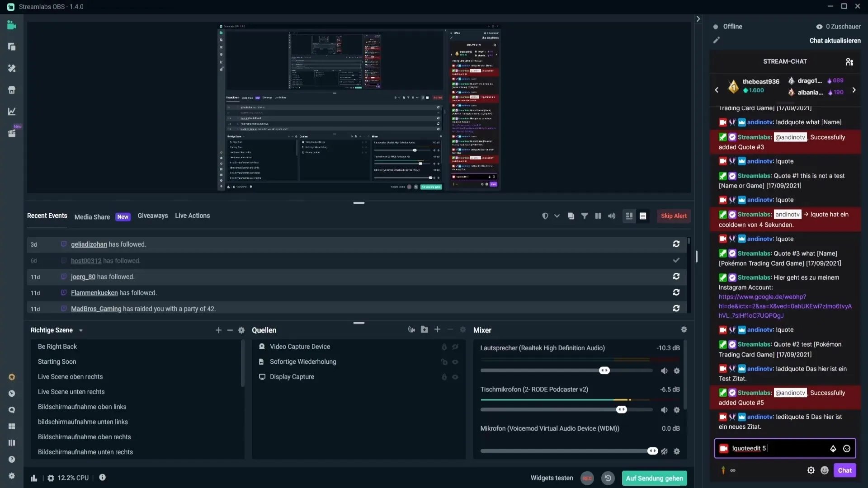Unmute the Voicemod Mikrofon source
868x488 pixels.
[x=664, y=451]
